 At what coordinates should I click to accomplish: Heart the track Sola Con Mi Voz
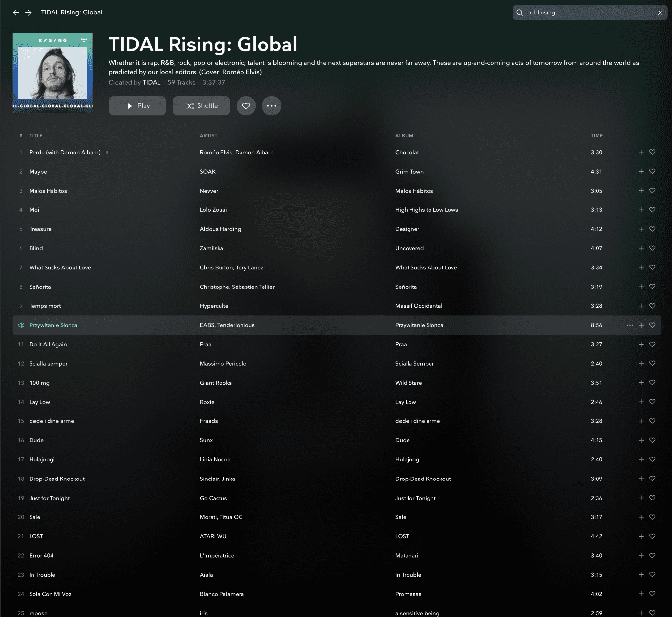(652, 594)
